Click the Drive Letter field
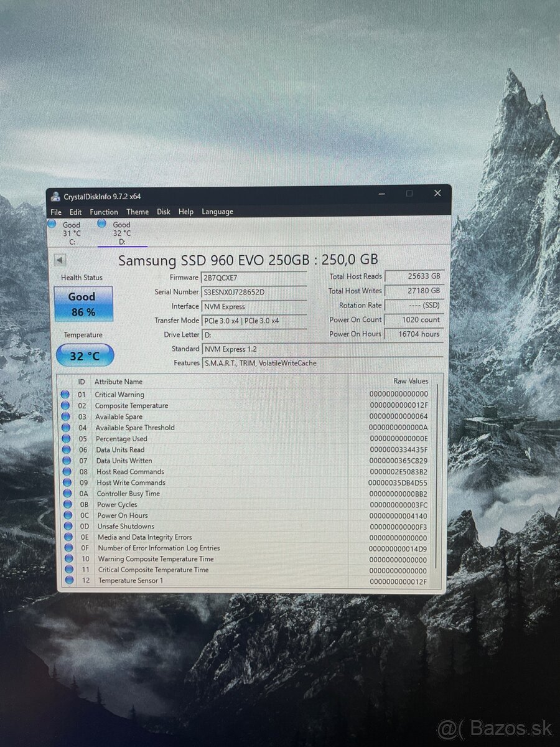 [x=254, y=335]
